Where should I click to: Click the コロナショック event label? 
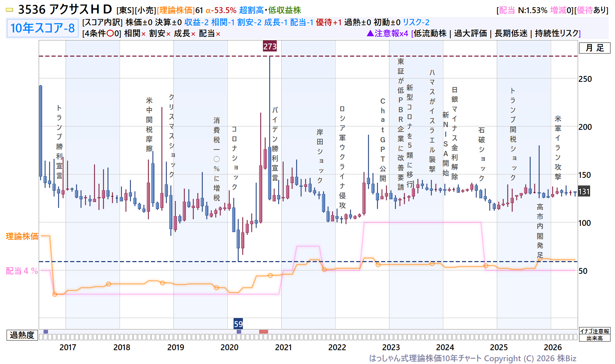click(235, 158)
